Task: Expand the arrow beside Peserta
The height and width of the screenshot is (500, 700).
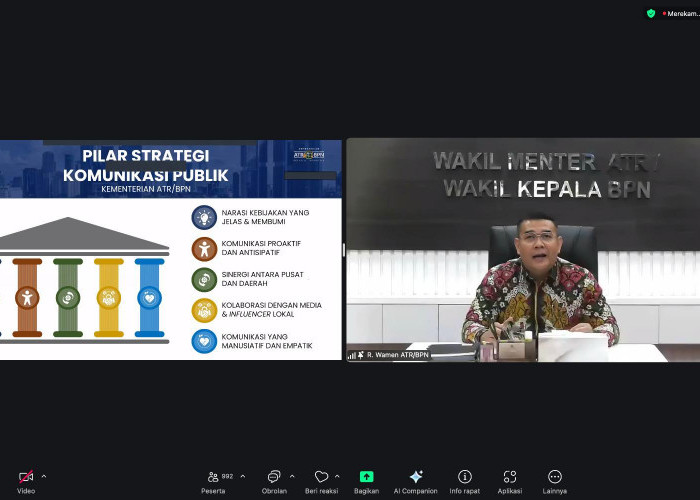Action: [243, 477]
